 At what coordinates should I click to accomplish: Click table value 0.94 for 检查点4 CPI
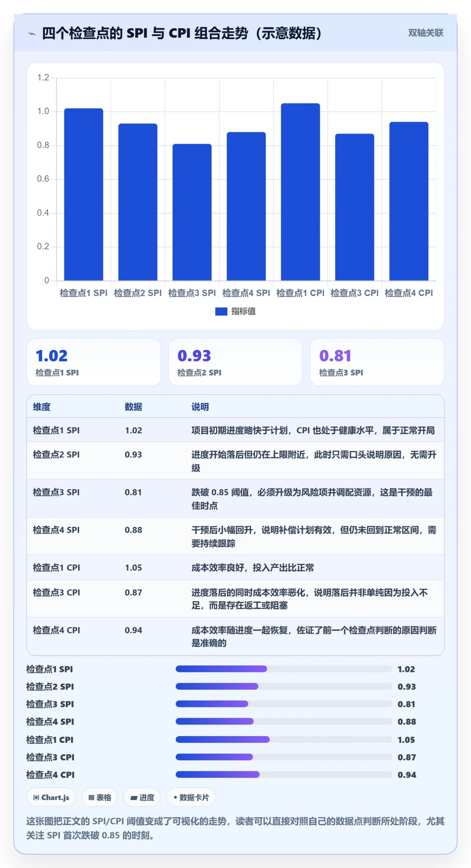pyautogui.click(x=133, y=630)
